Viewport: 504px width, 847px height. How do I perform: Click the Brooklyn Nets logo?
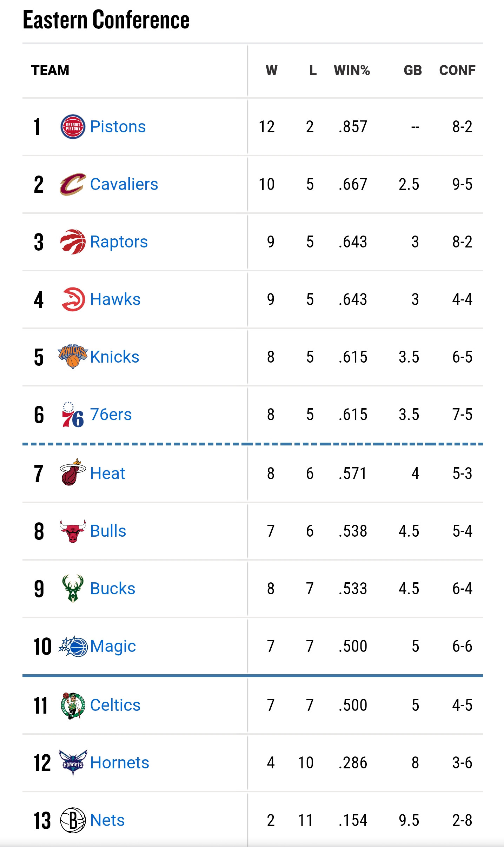click(73, 820)
